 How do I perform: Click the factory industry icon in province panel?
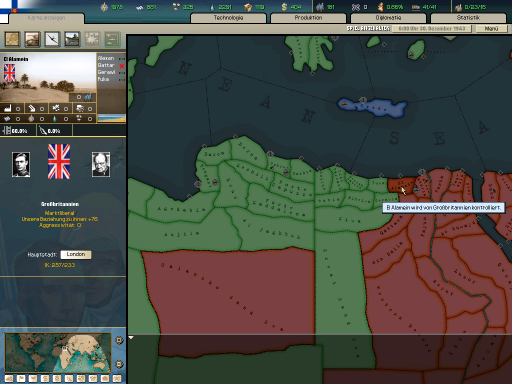[8, 108]
